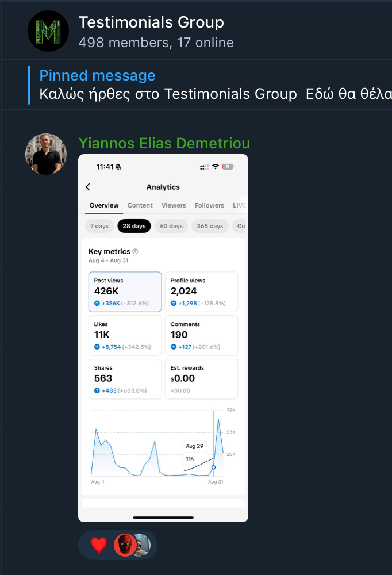Select the Profile views metric card
This screenshot has height=575, width=392.
(201, 292)
